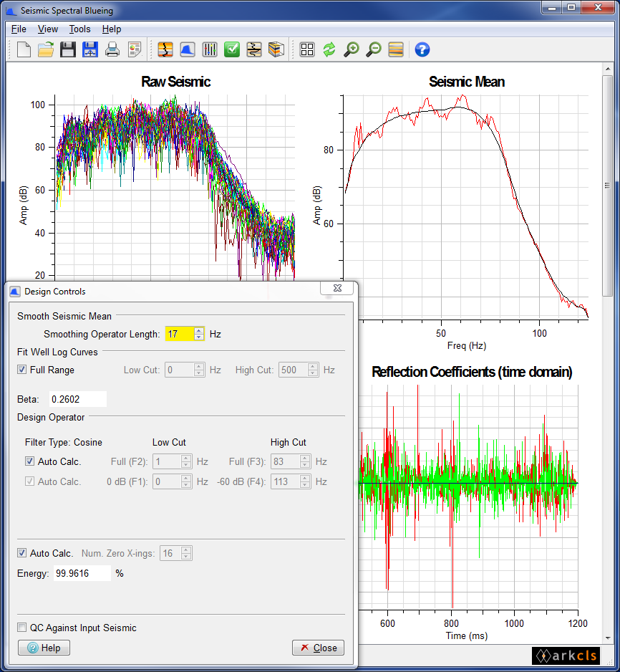
Task: Open the report document icon
Action: click(x=135, y=49)
